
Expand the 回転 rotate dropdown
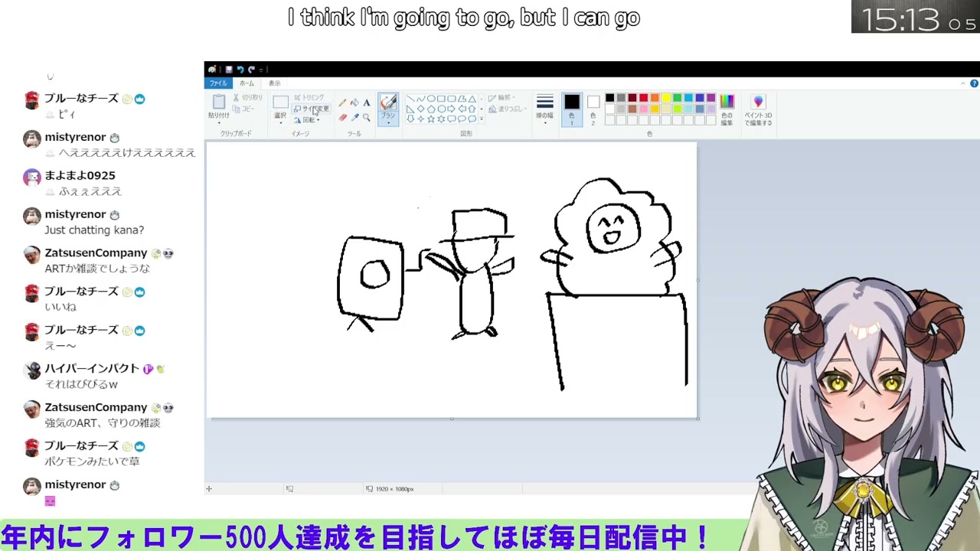[x=307, y=120]
